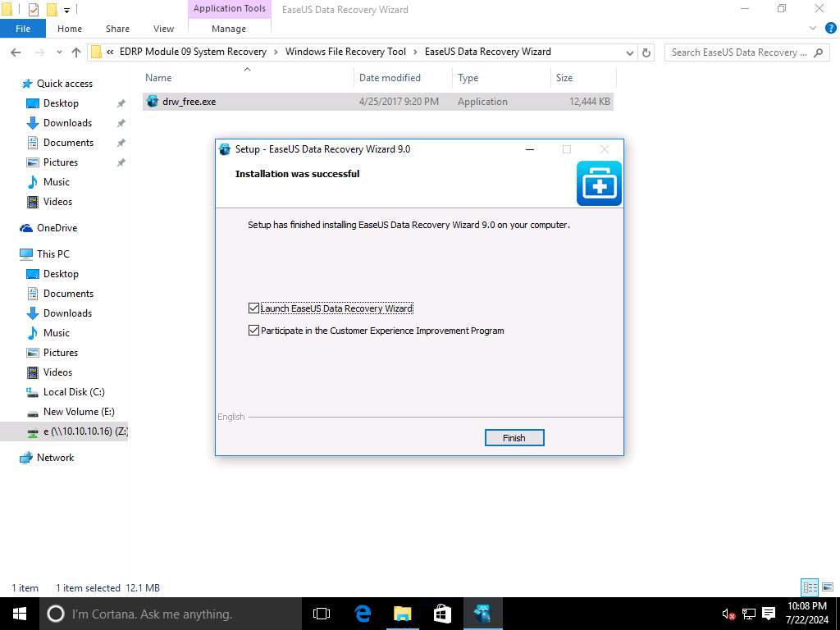Open the Share ribbon tab

[117, 29]
